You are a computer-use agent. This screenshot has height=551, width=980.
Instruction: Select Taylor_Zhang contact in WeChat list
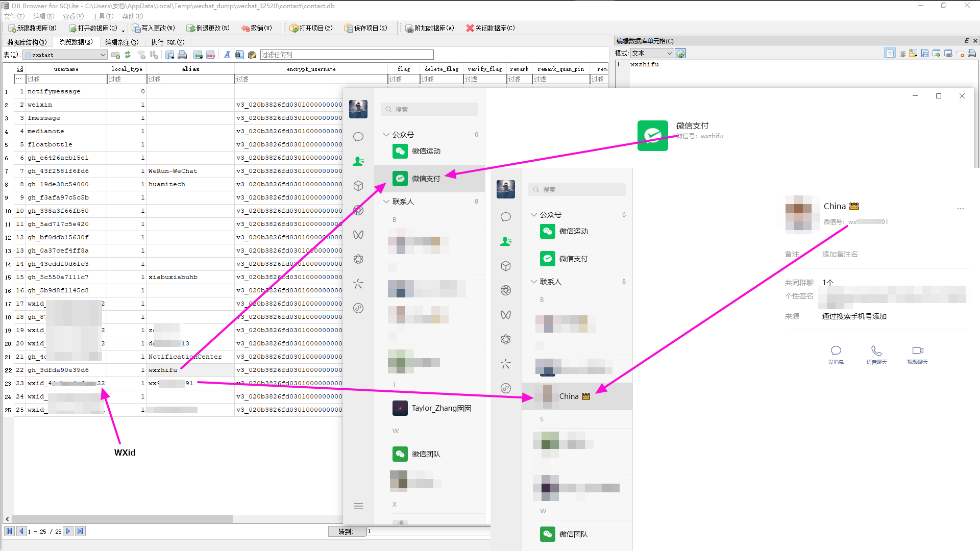pyautogui.click(x=430, y=408)
